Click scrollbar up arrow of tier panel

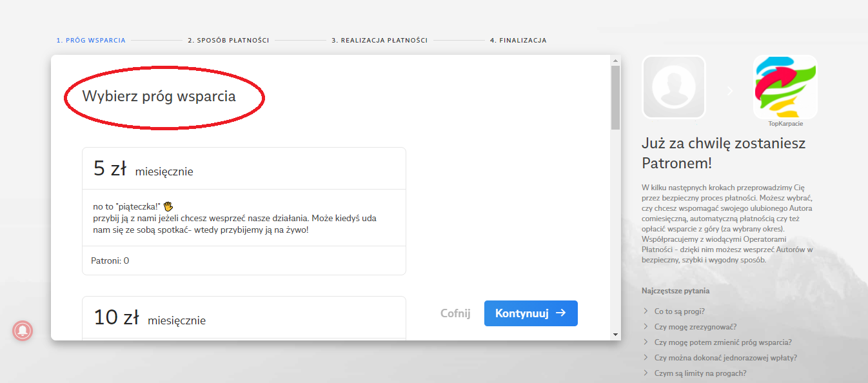615,60
